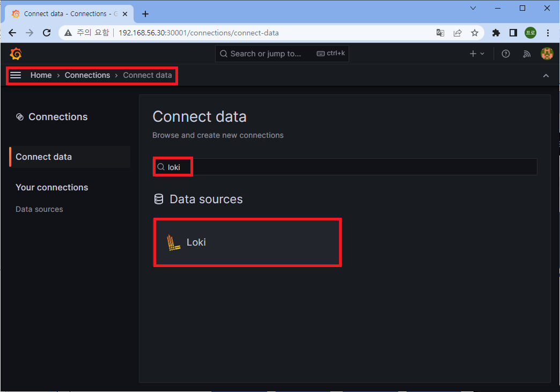Viewport: 560px width, 392px height.
Task: Open the translate page icon
Action: (x=440, y=33)
